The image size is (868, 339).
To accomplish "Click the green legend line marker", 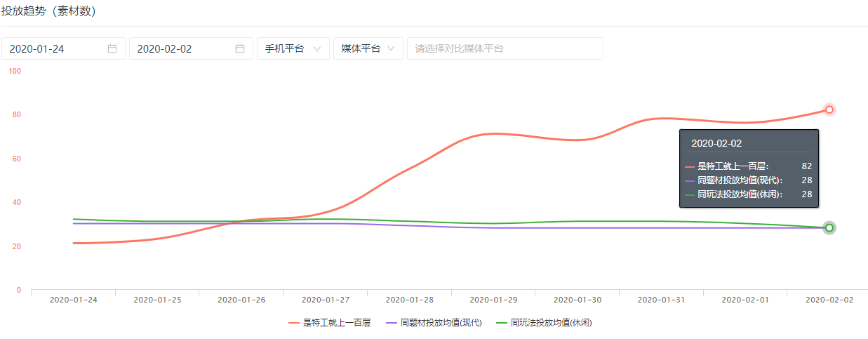I will pyautogui.click(x=501, y=323).
